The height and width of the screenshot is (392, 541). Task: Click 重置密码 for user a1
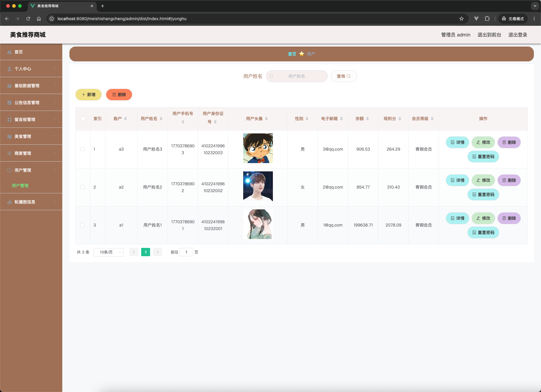(x=483, y=232)
